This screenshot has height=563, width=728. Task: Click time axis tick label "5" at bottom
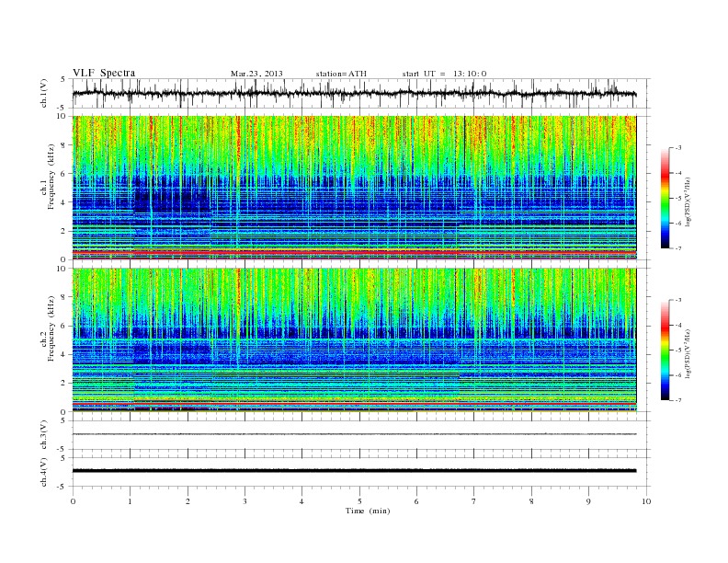[x=359, y=501]
